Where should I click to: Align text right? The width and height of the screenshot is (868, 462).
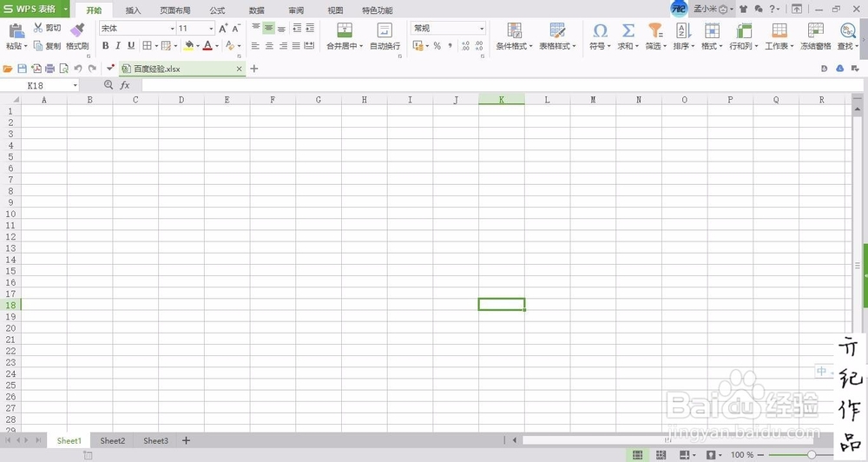coord(283,45)
